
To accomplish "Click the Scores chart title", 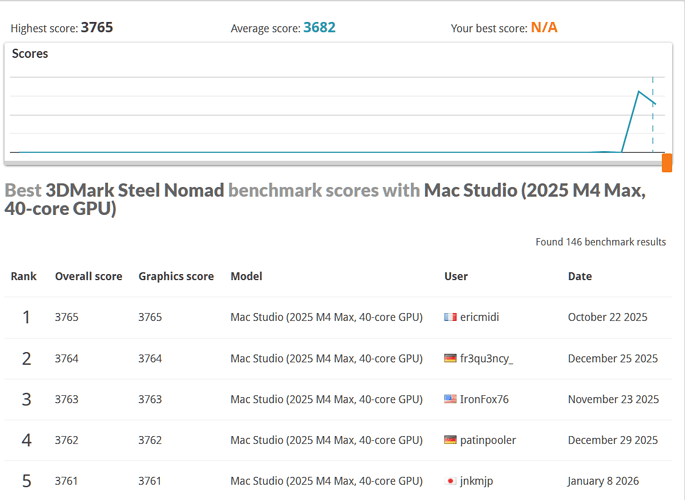I will click(x=30, y=54).
